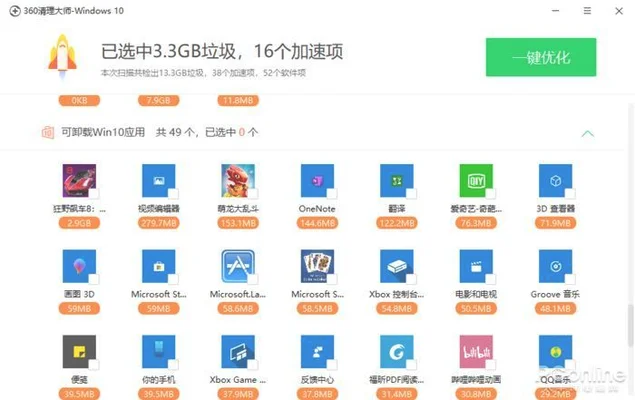Image resolution: width=635 pixels, height=400 pixels.
Task: Click the 153.1MB size badge
Action: click(238, 223)
